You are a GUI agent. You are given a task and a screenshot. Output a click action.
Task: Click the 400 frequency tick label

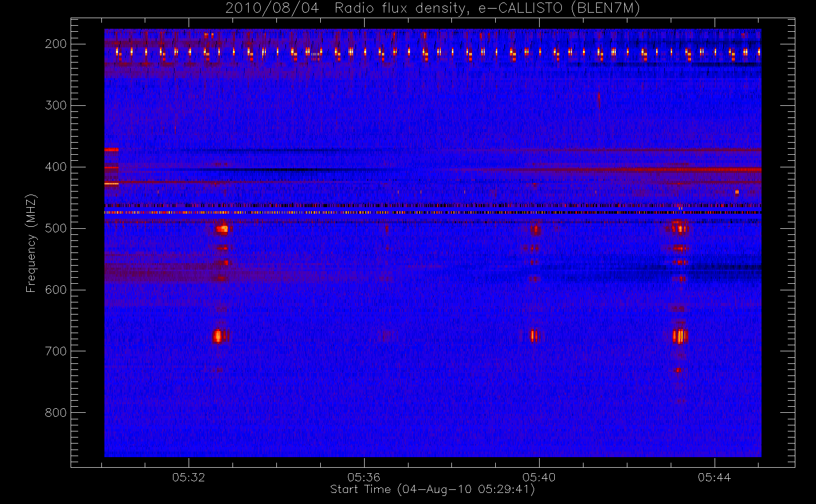point(55,167)
